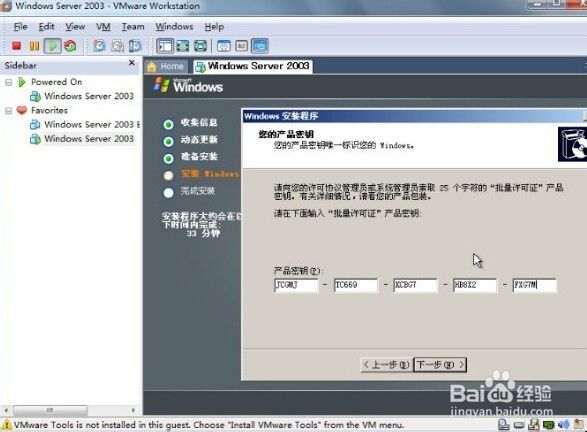Viewport: 587px width, 432px height.
Task: Click the yellow Suspend toolbar icon
Action: pos(34,46)
